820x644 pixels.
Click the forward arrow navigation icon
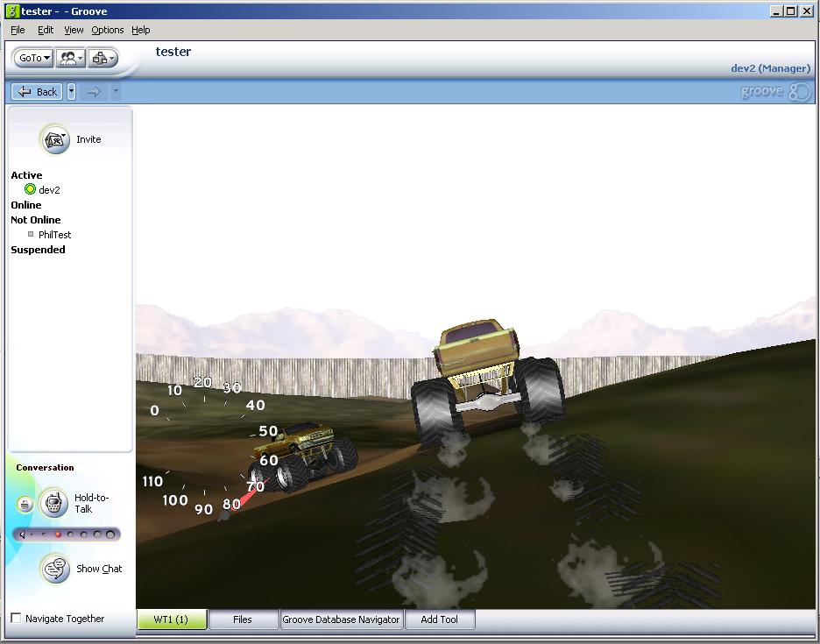tap(94, 92)
